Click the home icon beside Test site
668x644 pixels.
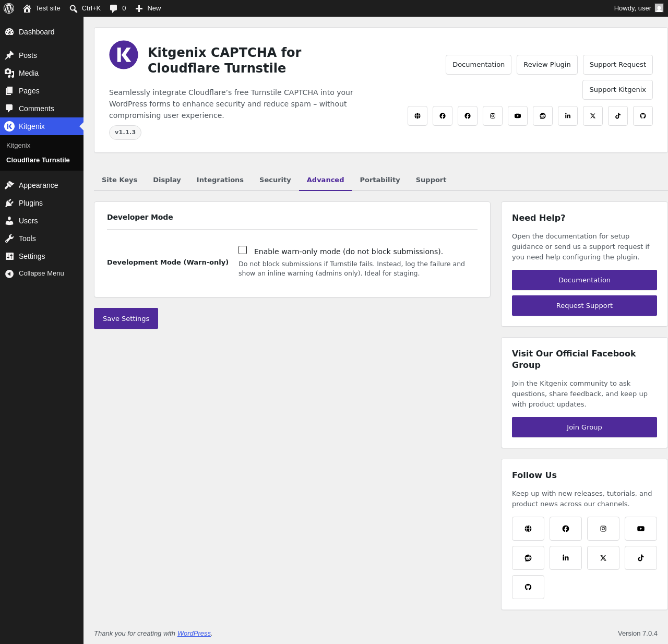pos(27,8)
